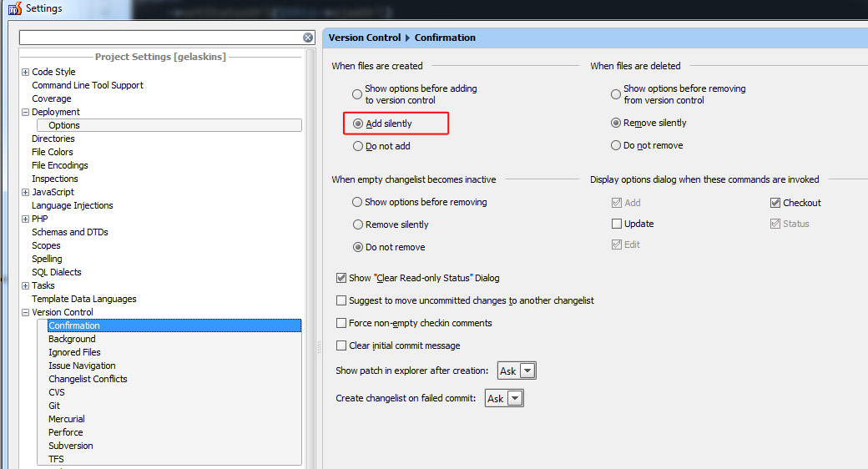The width and height of the screenshot is (868, 469).
Task: Enable 'Force non-empty checkin comments' checkbox
Action: (x=341, y=323)
